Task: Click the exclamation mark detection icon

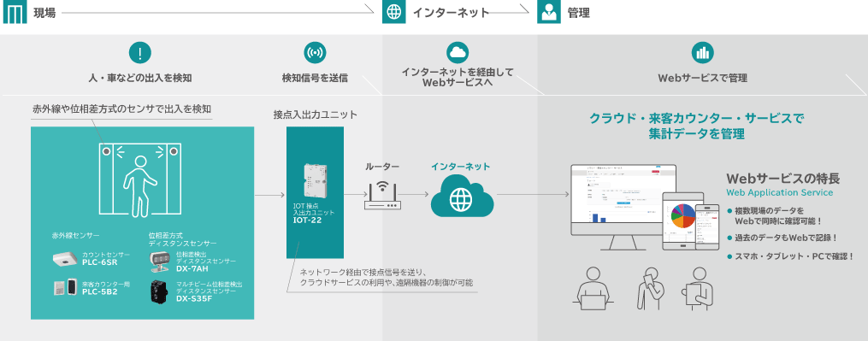Action: pos(140,53)
